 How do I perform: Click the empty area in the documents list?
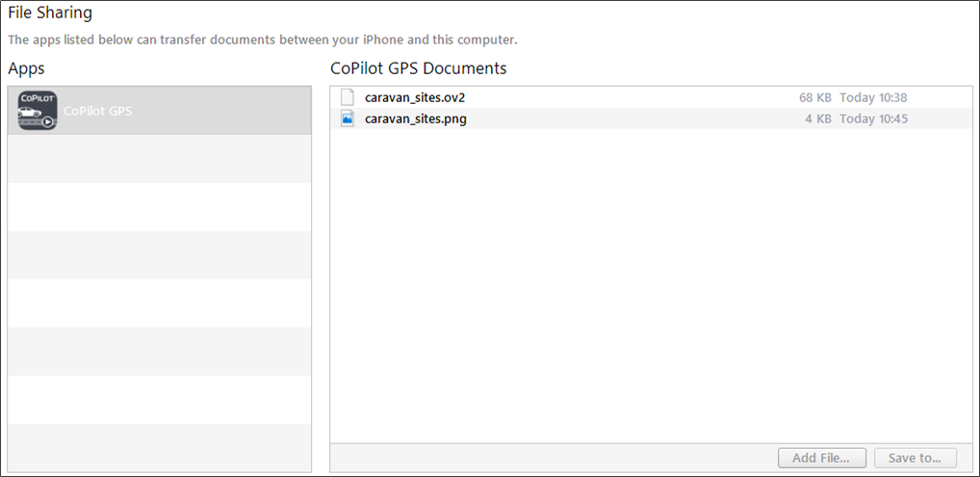651,289
